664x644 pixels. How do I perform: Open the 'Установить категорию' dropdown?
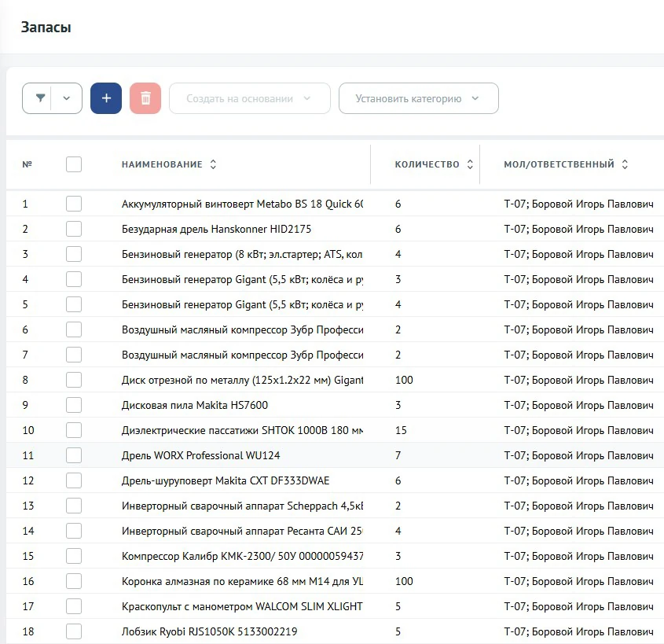pyautogui.click(x=418, y=98)
